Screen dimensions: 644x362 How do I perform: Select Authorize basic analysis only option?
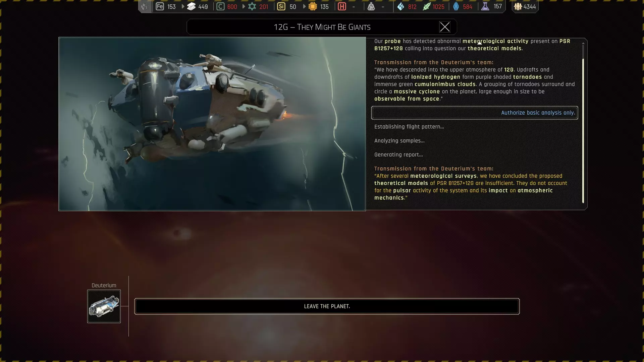[x=474, y=113]
